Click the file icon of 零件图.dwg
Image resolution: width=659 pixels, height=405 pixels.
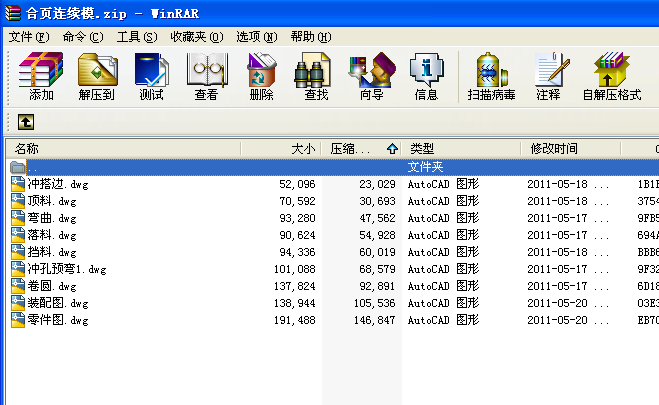click(x=18, y=320)
